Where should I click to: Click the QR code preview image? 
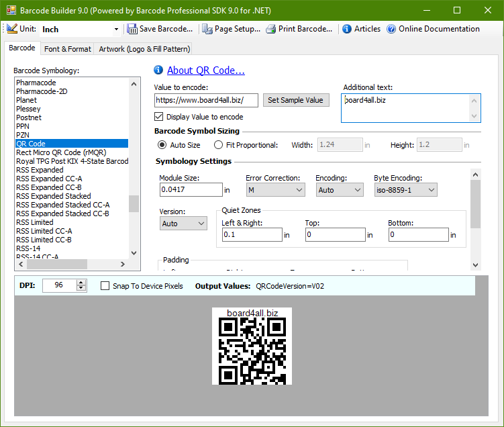pyautogui.click(x=252, y=346)
